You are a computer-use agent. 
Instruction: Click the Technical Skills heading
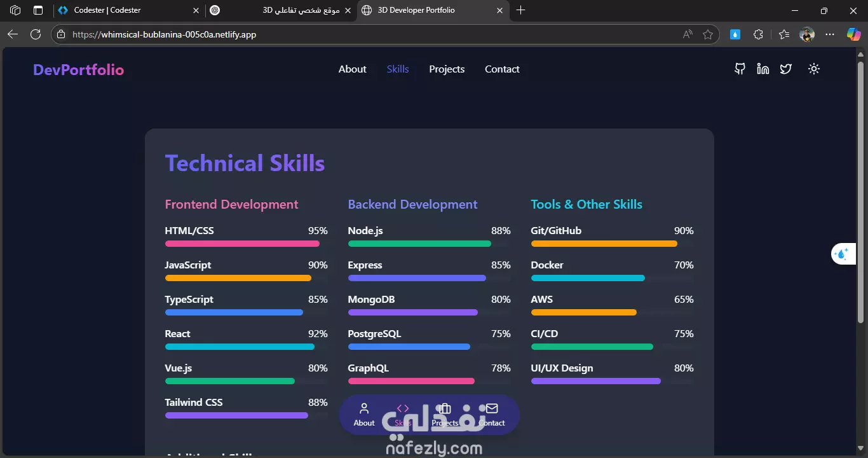pyautogui.click(x=245, y=163)
